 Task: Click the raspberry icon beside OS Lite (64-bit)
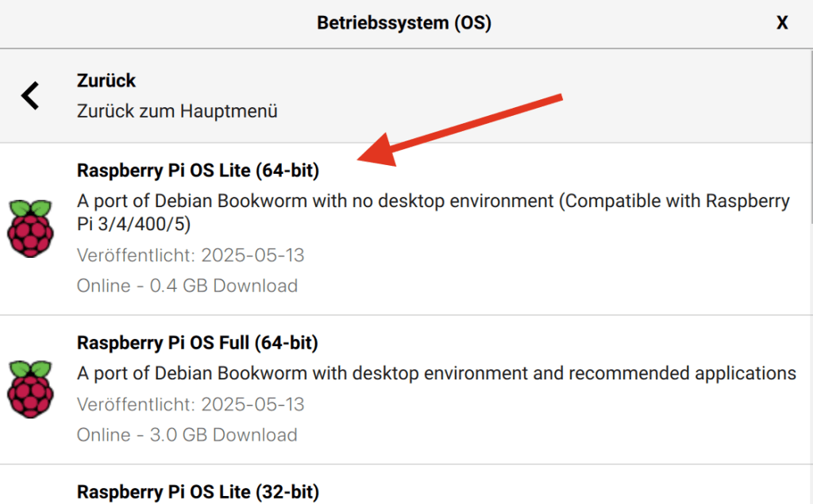pyautogui.click(x=29, y=228)
